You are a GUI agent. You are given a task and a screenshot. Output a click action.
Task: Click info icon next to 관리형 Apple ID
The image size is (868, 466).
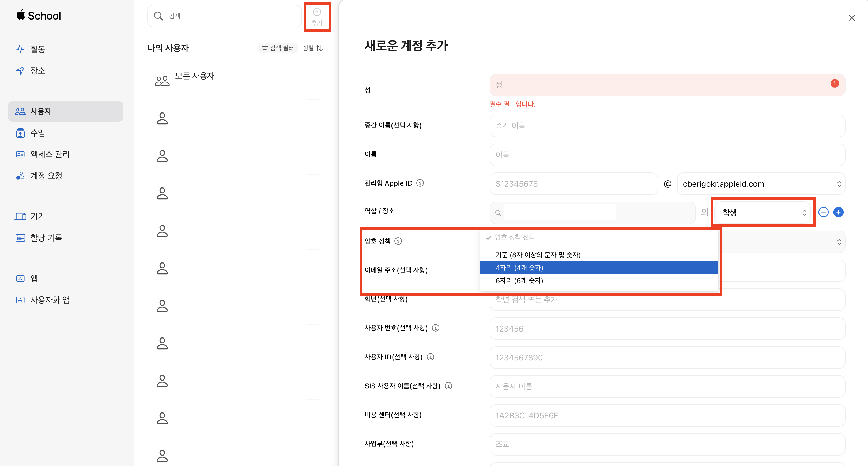(x=420, y=183)
